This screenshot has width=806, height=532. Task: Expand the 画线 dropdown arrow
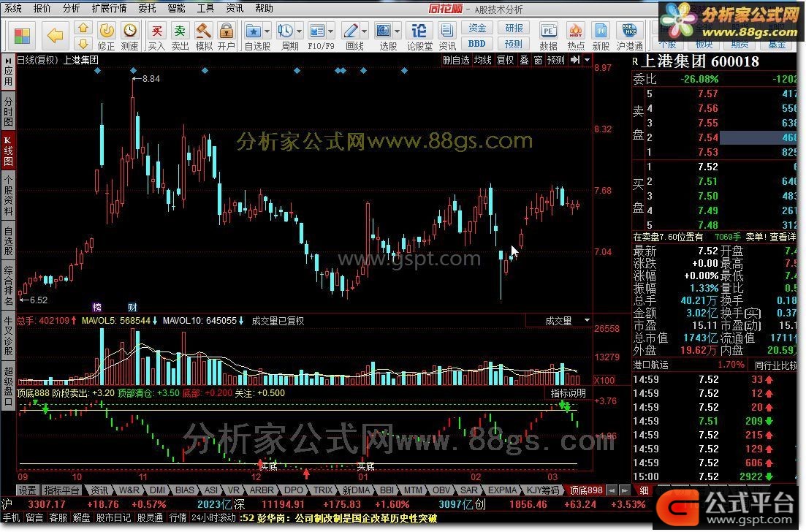tap(364, 31)
